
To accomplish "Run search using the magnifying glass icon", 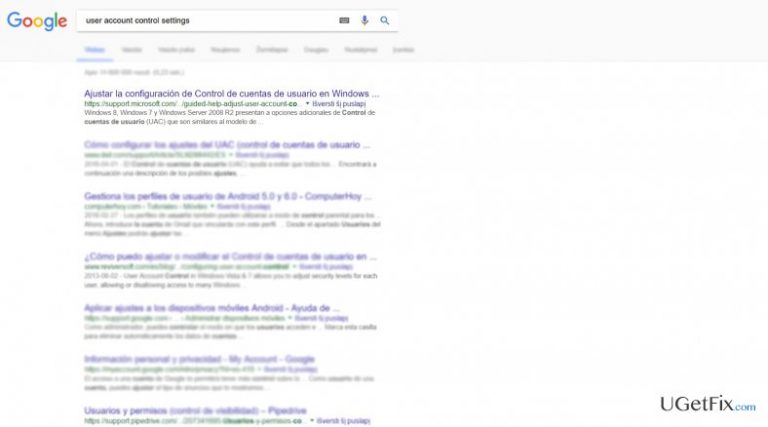I will click(x=384, y=20).
